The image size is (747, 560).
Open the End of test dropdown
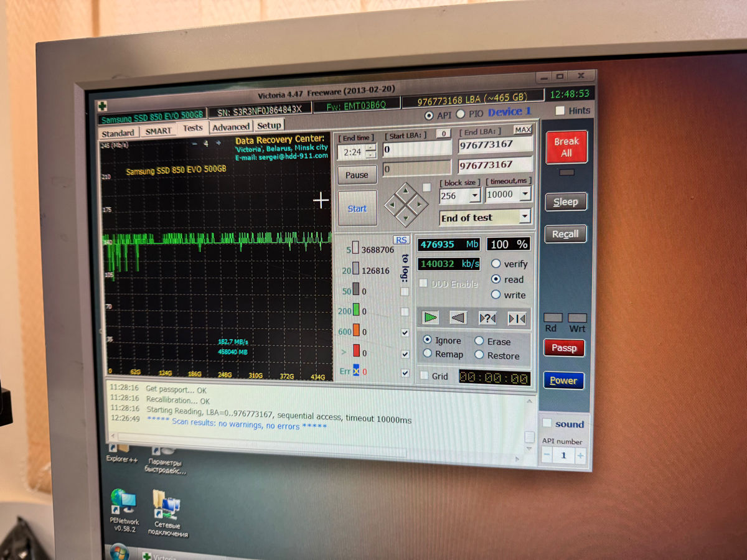[x=524, y=217]
